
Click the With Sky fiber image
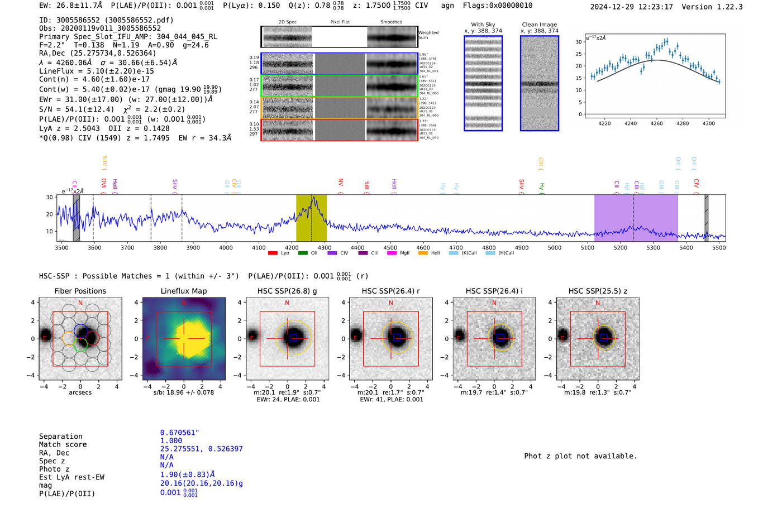(483, 83)
